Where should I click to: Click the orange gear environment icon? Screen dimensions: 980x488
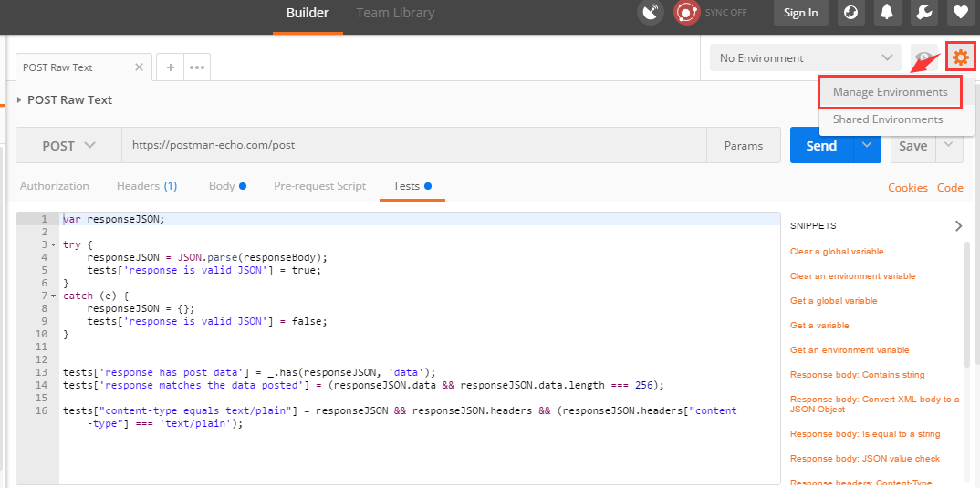click(x=961, y=58)
